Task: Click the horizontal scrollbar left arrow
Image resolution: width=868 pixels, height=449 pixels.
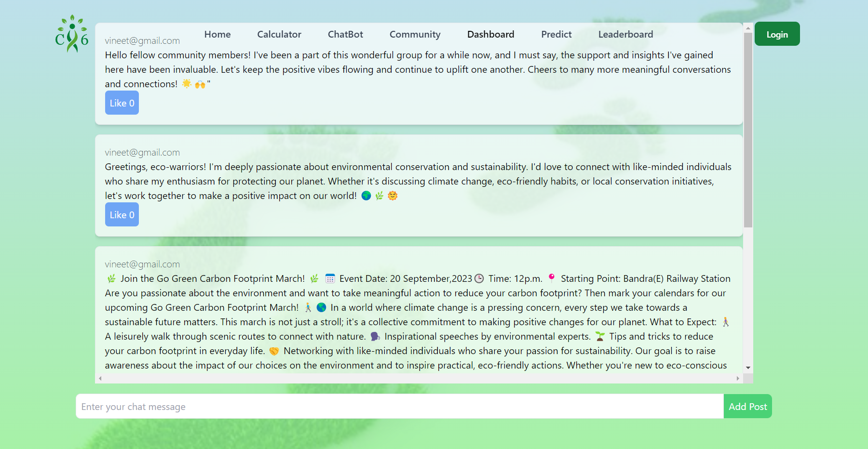Action: [x=100, y=378]
